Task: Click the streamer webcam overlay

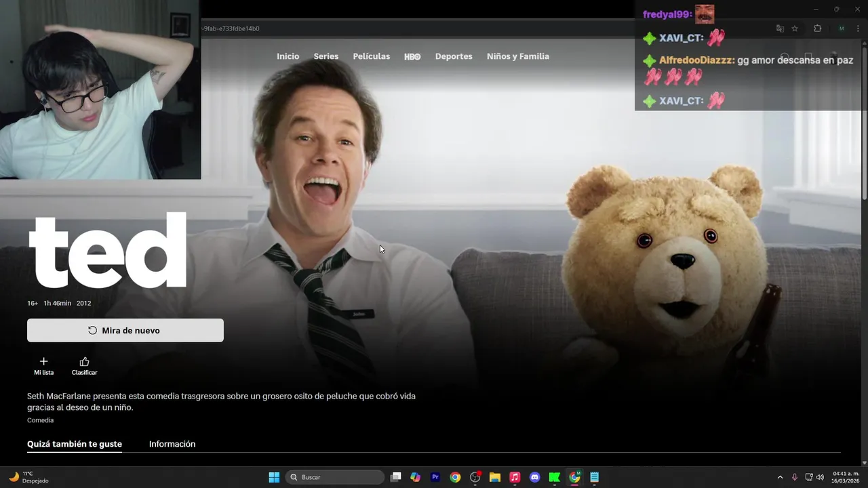Action: tap(100, 89)
